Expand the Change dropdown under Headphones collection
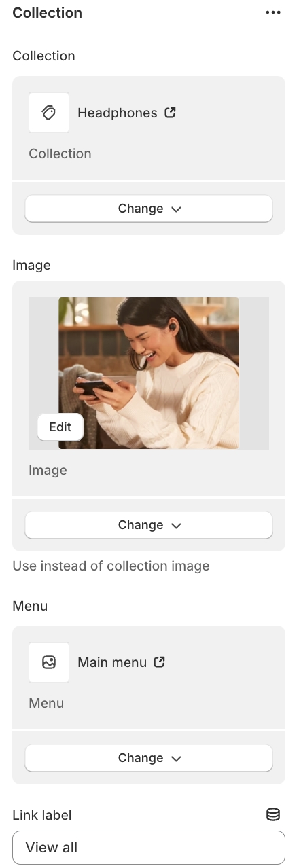Viewport: 299px width, 868px height. 149,209
